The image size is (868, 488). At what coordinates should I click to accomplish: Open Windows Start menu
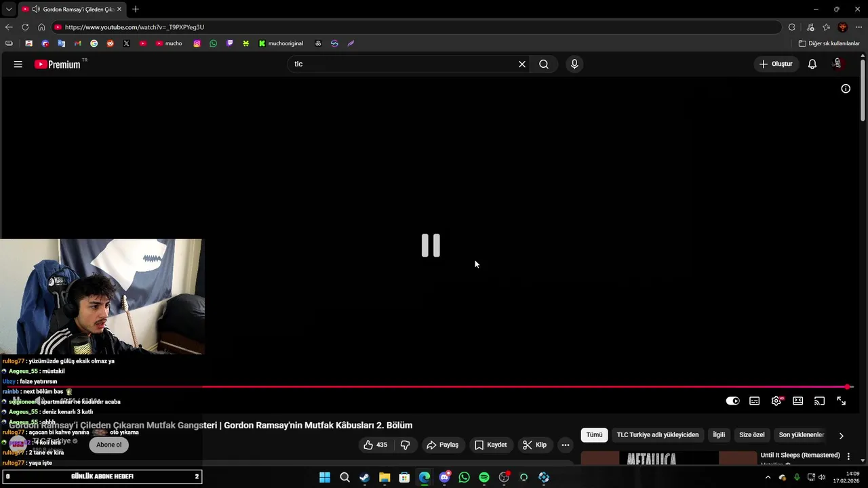coord(325,477)
